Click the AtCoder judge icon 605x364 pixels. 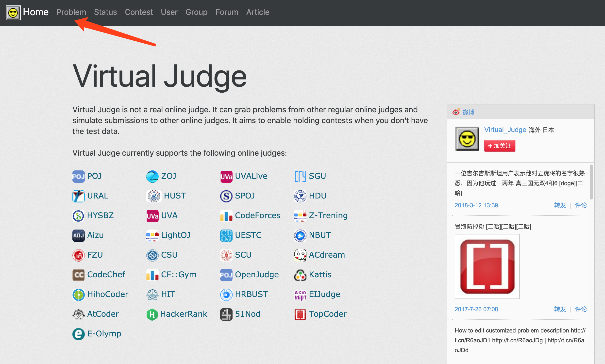[79, 314]
